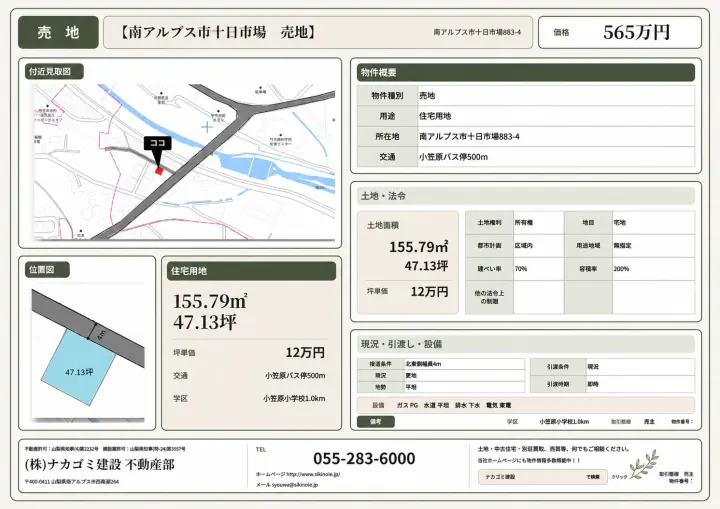Click the 他の法令上の制限 cell
Viewport: 720px width, 509px height.
[x=489, y=297]
